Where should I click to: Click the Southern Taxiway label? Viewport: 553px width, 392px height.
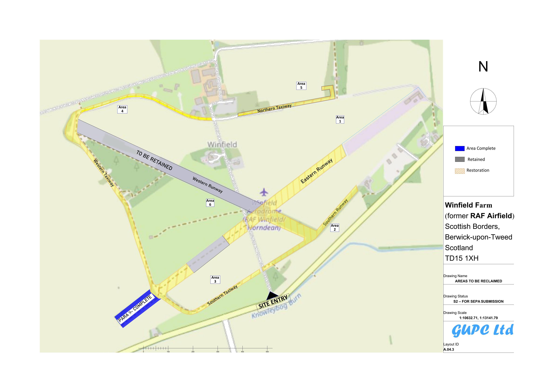point(222,295)
